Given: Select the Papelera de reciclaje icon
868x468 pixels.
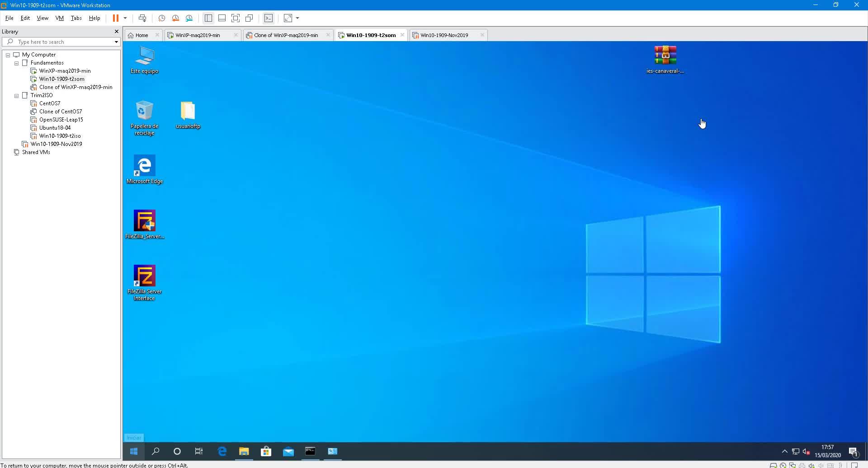Looking at the screenshot, I should click(x=144, y=118).
